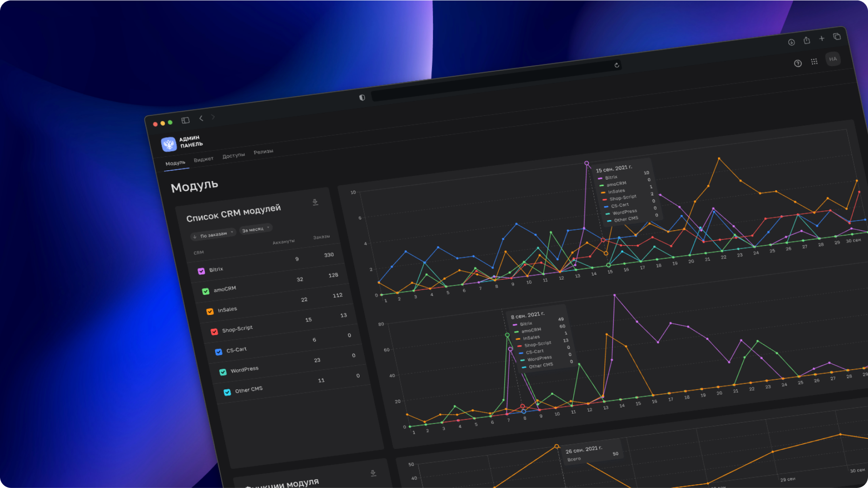This screenshot has height=488, width=868.
Task: Open a new tab with plus icon
Action: coord(822,39)
